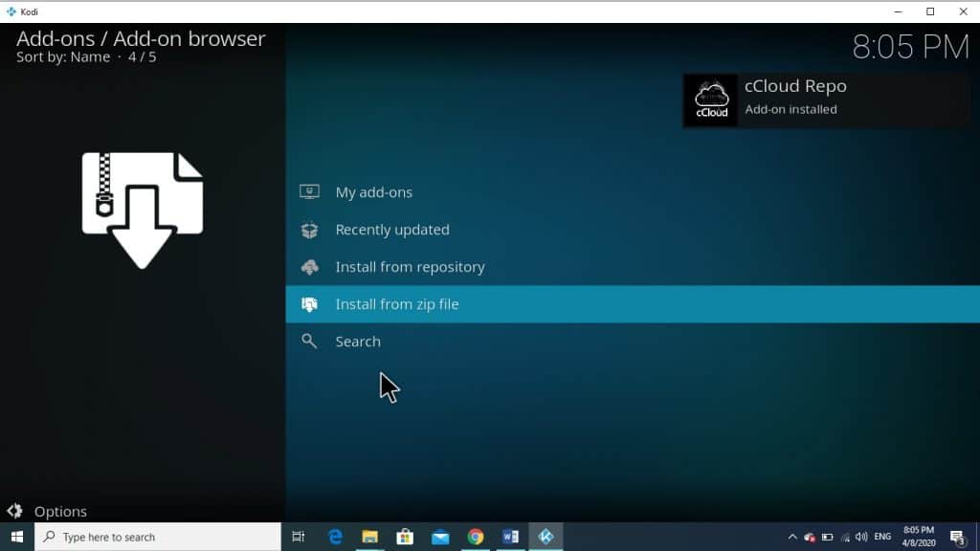Image resolution: width=980 pixels, height=551 pixels.
Task: Click the Recently updated box icon
Action: click(x=309, y=230)
